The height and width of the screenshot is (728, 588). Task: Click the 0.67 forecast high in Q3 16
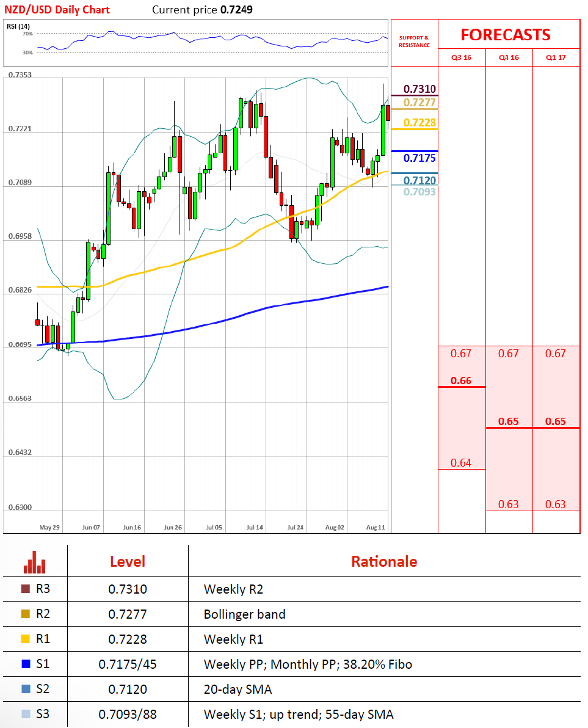click(461, 354)
